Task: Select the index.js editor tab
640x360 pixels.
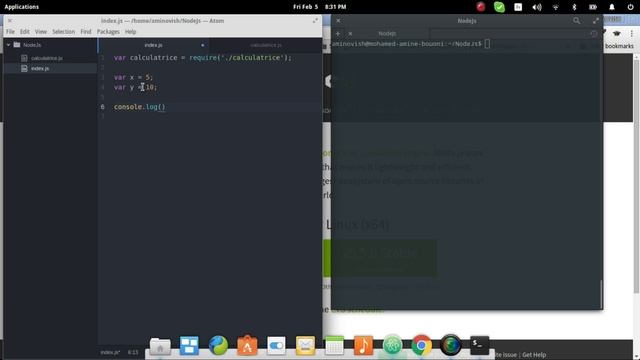Action: click(x=153, y=45)
